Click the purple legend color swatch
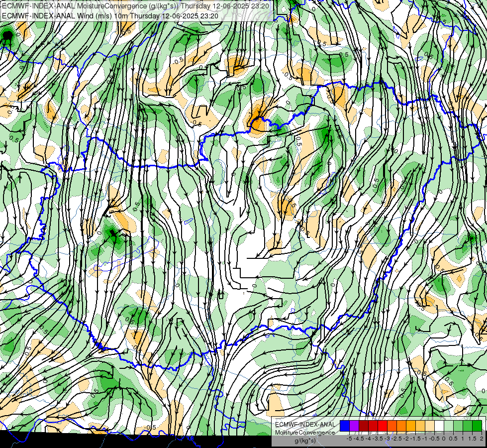This screenshot has height=448, width=487. 354,426
